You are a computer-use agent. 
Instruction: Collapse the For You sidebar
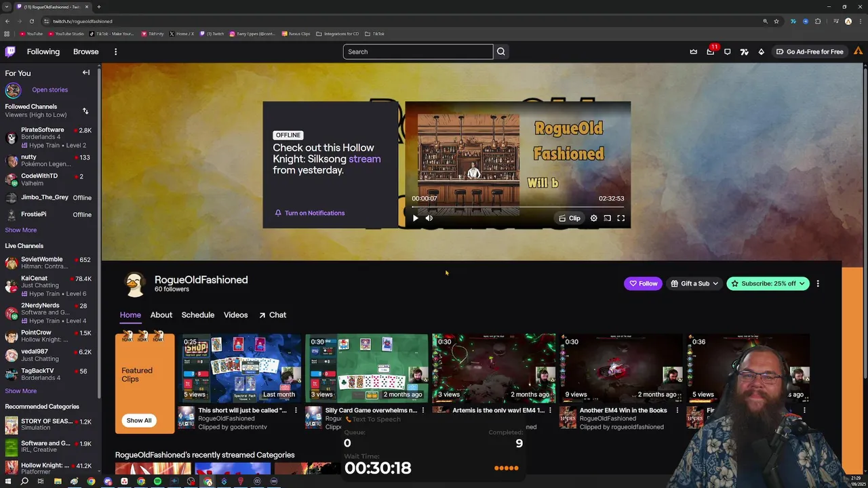coord(86,73)
